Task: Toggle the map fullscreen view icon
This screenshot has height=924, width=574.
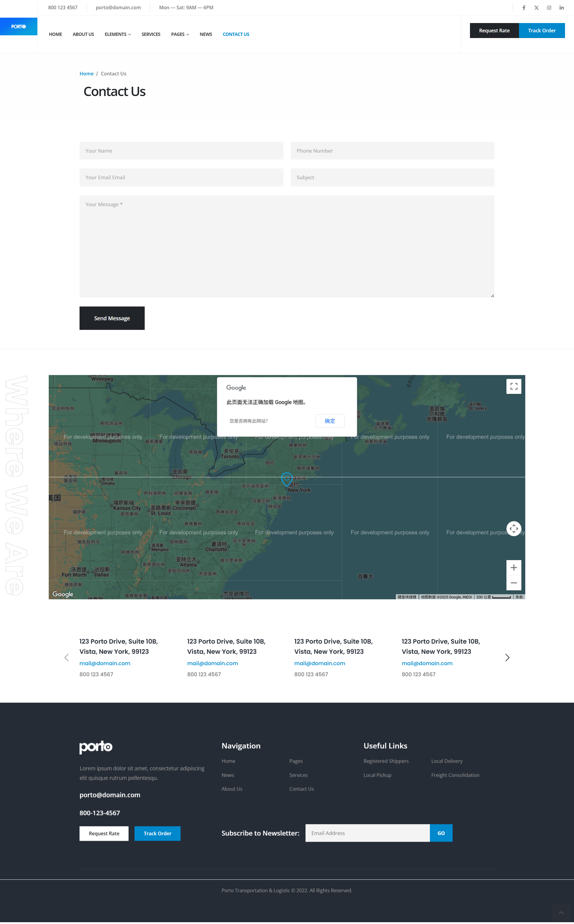Action: (513, 386)
